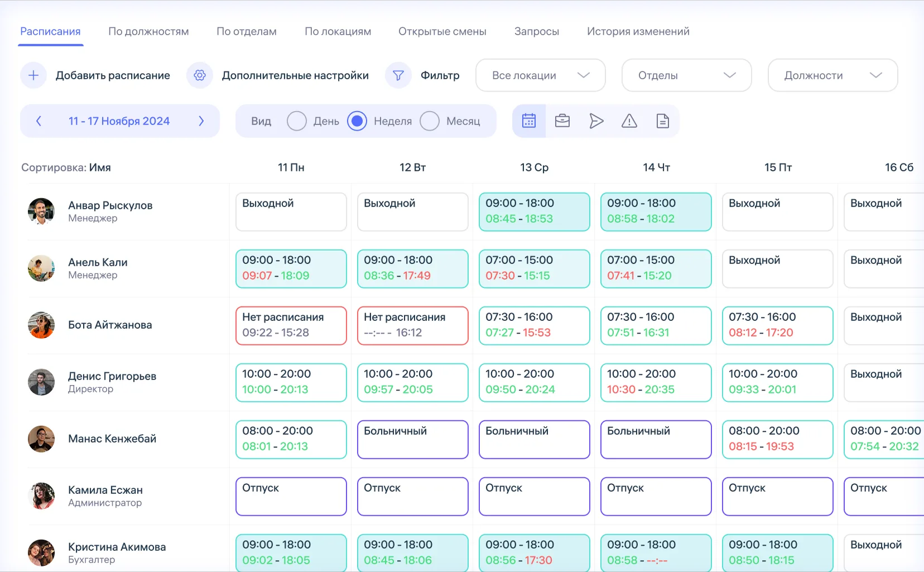
Task: Open the document report icon
Action: coord(663,121)
